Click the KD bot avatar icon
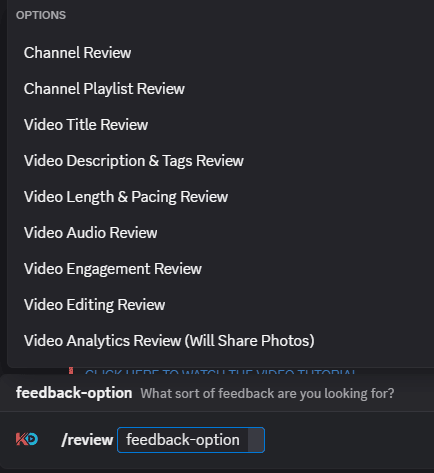The height and width of the screenshot is (473, 434). coord(27,439)
